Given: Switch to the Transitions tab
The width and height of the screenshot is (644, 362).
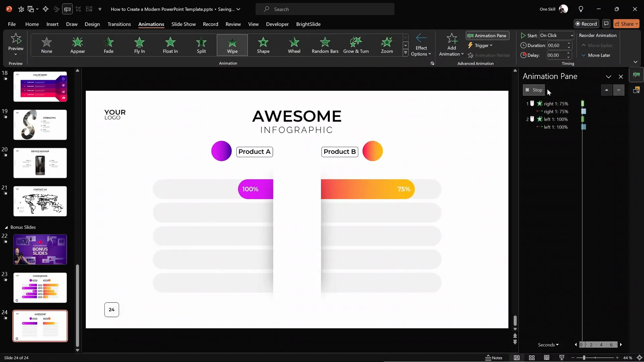Looking at the screenshot, I should click(119, 24).
